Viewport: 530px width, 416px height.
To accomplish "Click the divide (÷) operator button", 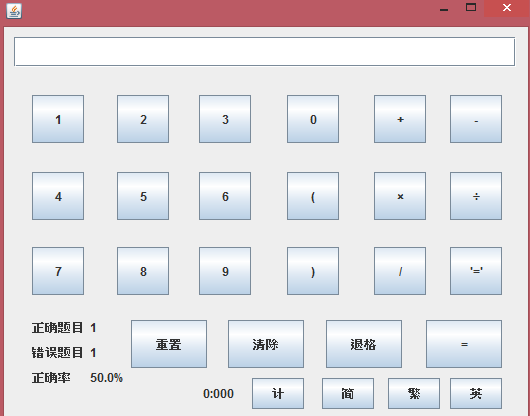I will (x=476, y=196).
